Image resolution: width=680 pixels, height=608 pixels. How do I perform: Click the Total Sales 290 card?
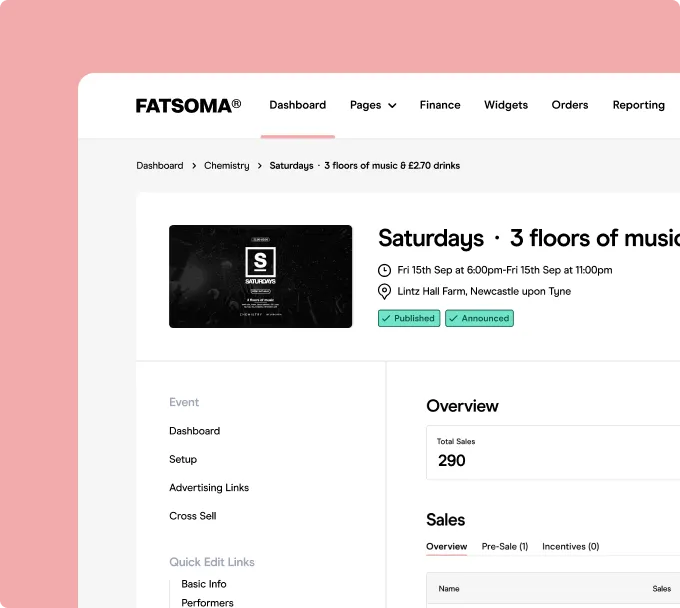tap(553, 453)
